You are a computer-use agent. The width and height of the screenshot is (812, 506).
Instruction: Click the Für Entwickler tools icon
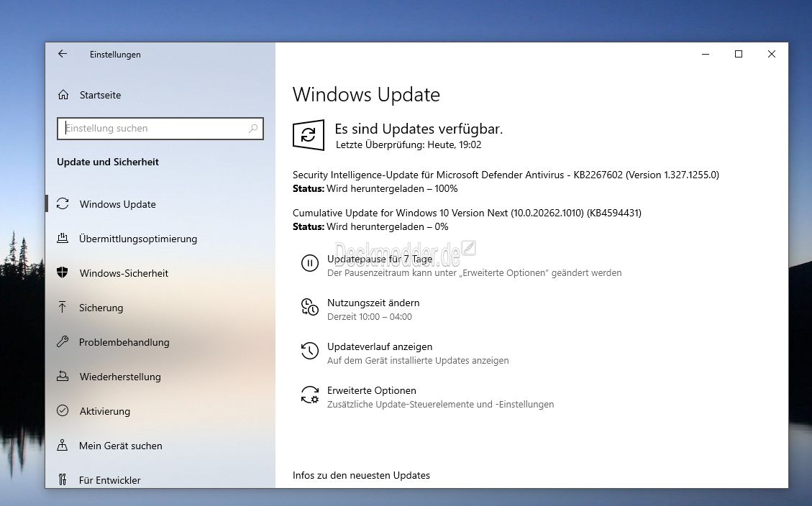tap(63, 479)
